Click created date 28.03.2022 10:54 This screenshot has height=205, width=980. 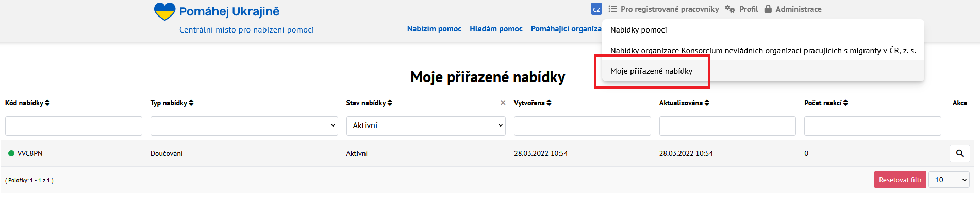click(541, 153)
